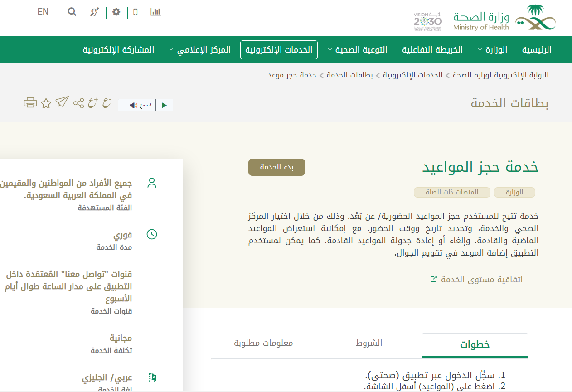Click the فوري duration value
Image resolution: width=572 pixels, height=392 pixels.
point(123,235)
